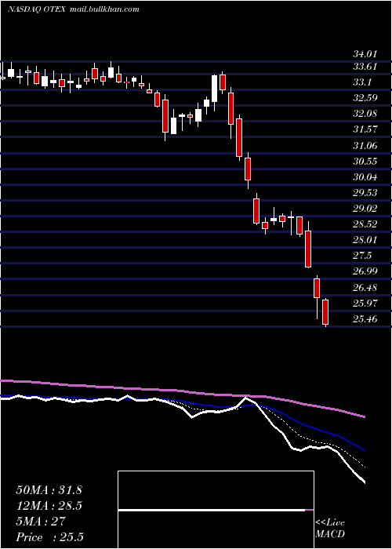392x549 pixels.
Task: Click the 33.1 price axis label
Action: click(362, 82)
